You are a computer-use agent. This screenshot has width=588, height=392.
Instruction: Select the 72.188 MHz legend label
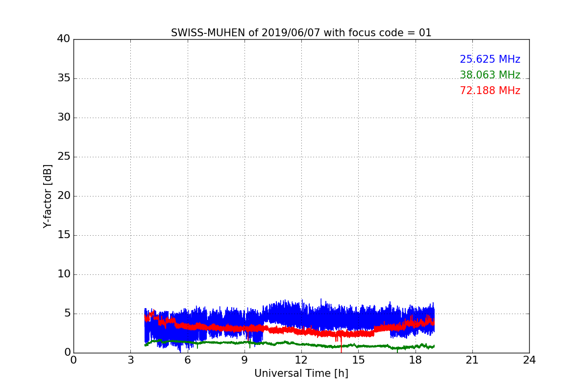pos(490,91)
